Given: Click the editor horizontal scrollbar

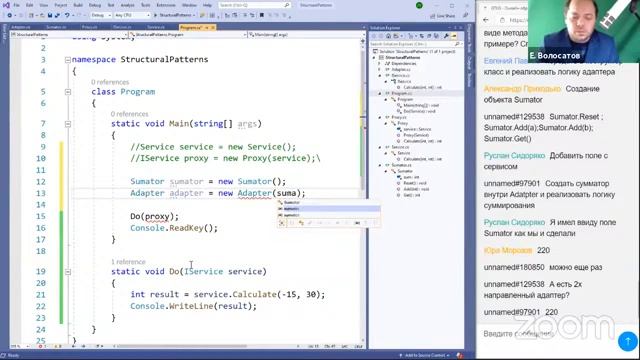Looking at the screenshot, I should point(182,346).
